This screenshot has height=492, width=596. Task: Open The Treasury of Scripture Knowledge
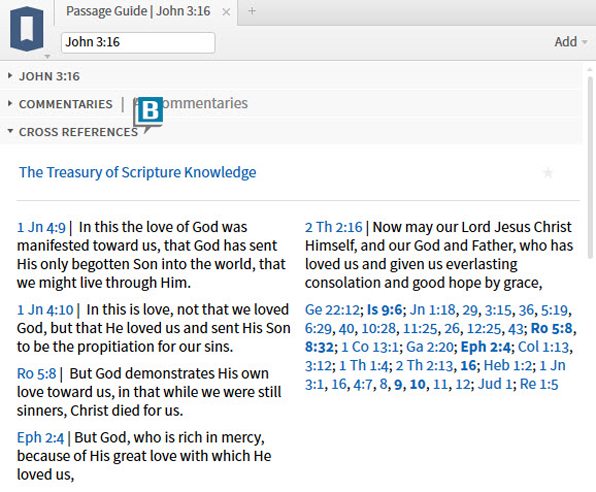138,172
